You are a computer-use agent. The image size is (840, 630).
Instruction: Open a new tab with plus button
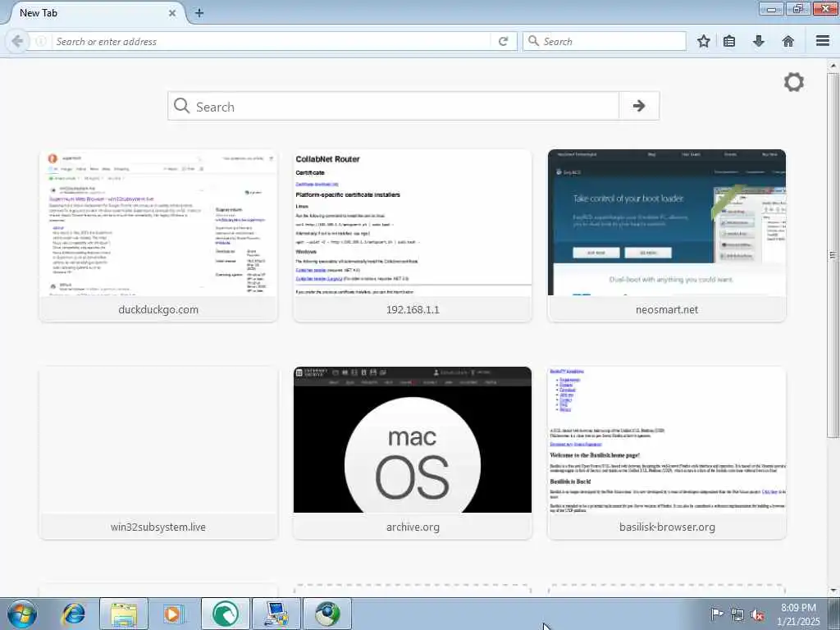[199, 13]
